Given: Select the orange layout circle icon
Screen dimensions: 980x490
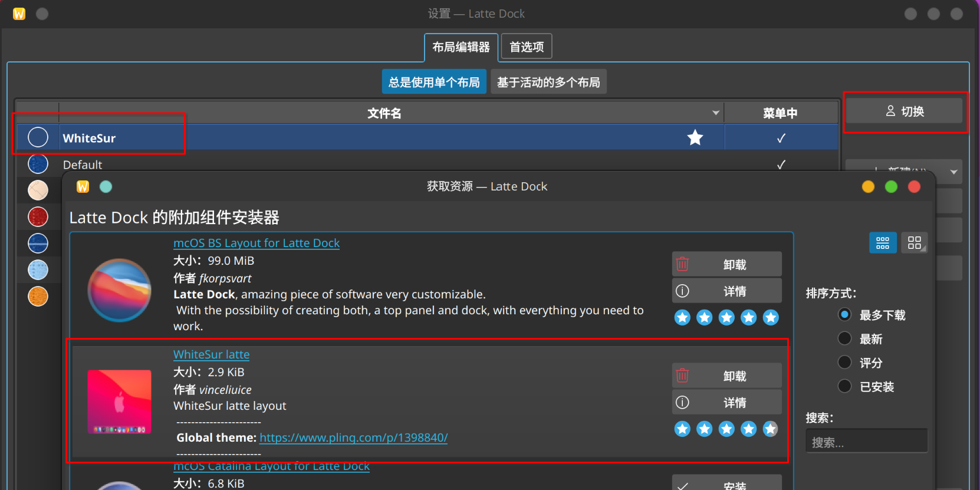Looking at the screenshot, I should click(x=38, y=296).
